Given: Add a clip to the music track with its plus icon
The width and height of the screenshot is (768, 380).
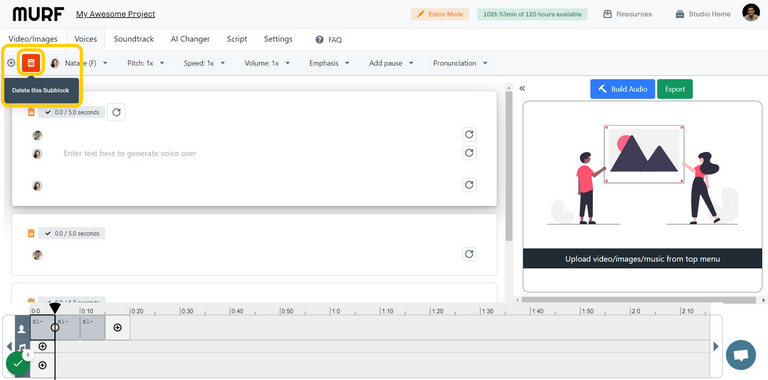Looking at the screenshot, I should coord(43,347).
